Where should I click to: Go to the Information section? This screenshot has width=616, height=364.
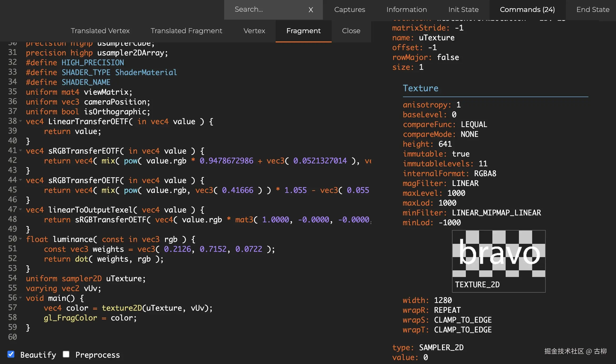point(406,10)
